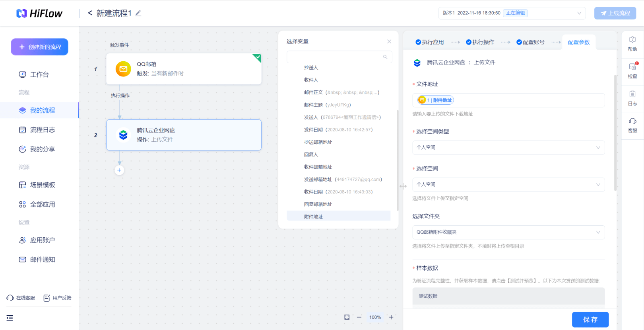
Task: Click the QQ邮箱 mail icon
Action: [123, 69]
